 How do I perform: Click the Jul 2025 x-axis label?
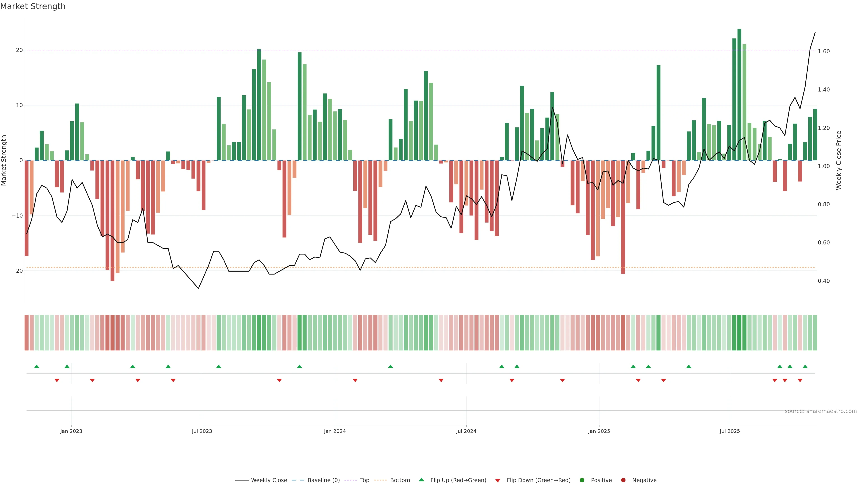point(729,431)
